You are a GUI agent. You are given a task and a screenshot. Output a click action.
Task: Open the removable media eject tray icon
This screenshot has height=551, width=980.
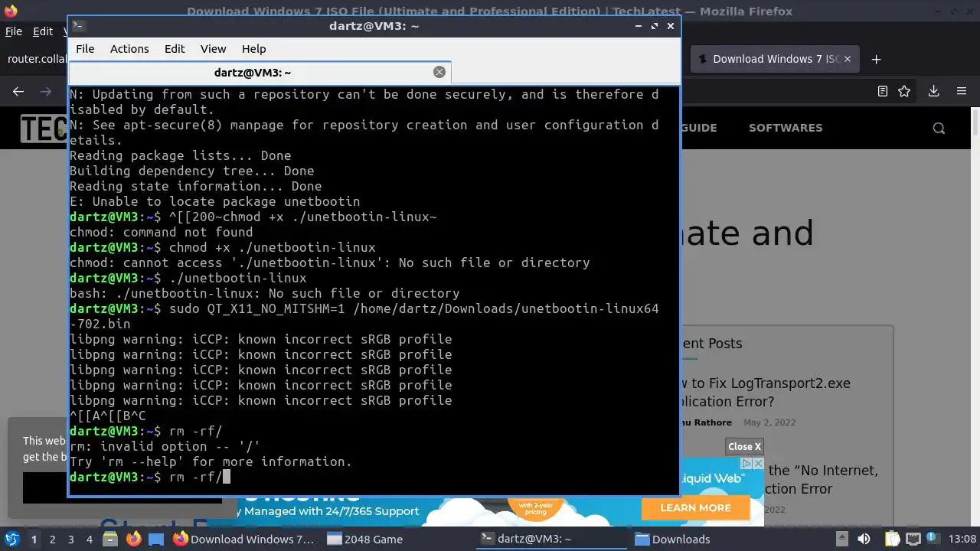(x=841, y=539)
